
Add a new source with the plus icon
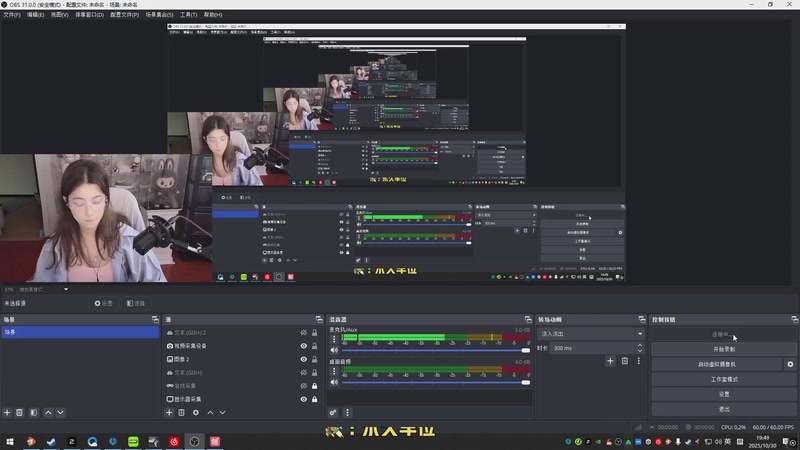coord(169,412)
